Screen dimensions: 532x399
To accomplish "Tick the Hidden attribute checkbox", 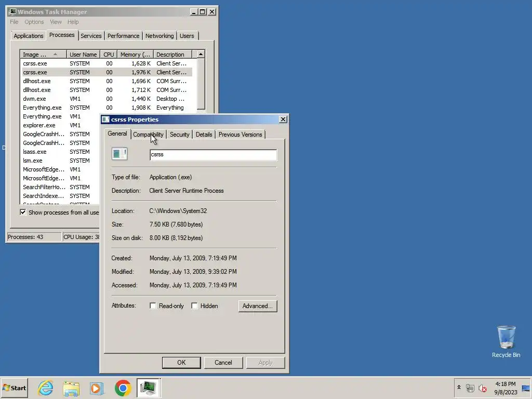I will click(194, 306).
